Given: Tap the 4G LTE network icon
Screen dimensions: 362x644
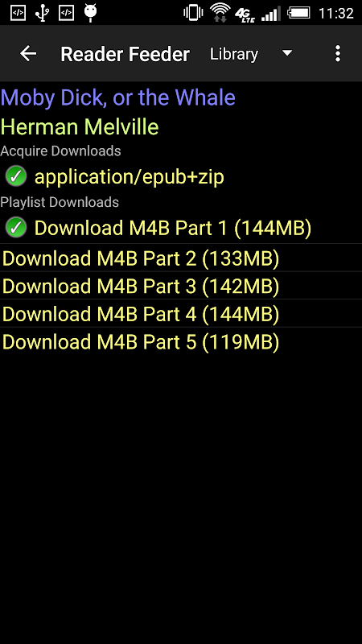Looking at the screenshot, I should pyautogui.click(x=245, y=14).
